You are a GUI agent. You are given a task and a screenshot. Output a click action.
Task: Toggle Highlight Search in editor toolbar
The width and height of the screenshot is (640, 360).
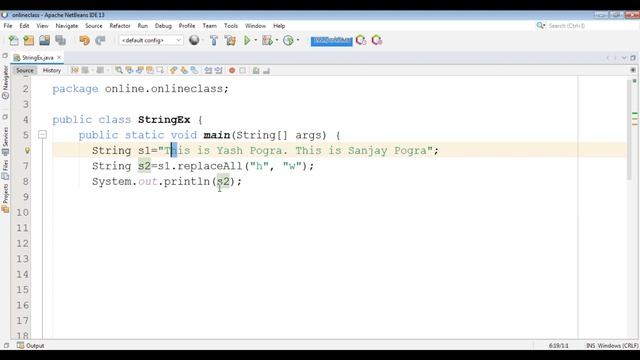click(x=150, y=70)
